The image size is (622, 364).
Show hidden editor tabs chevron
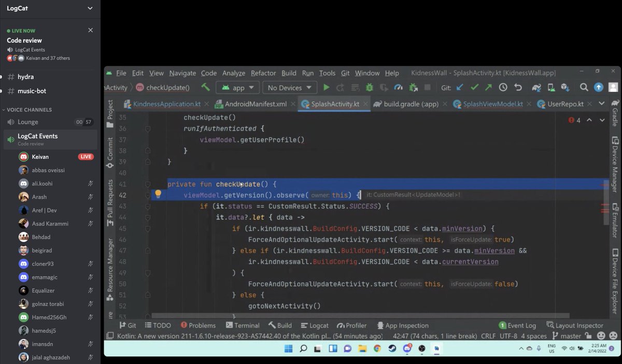[x=602, y=104]
